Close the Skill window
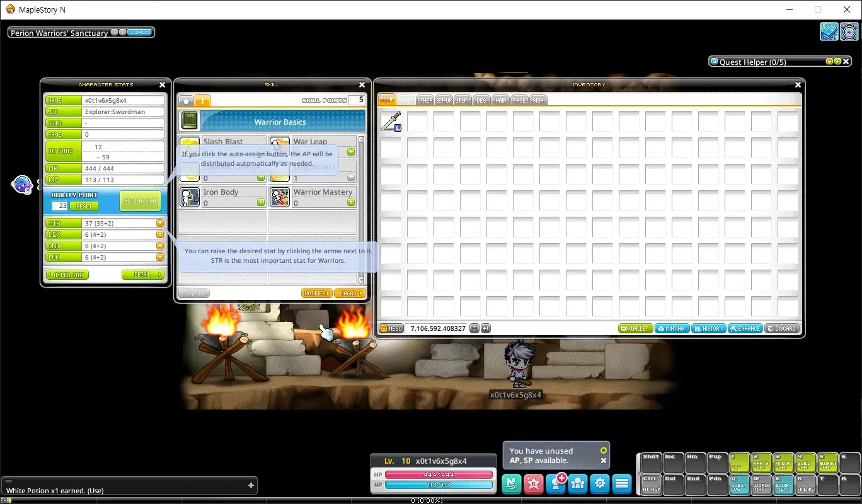862x504 pixels. (x=362, y=84)
